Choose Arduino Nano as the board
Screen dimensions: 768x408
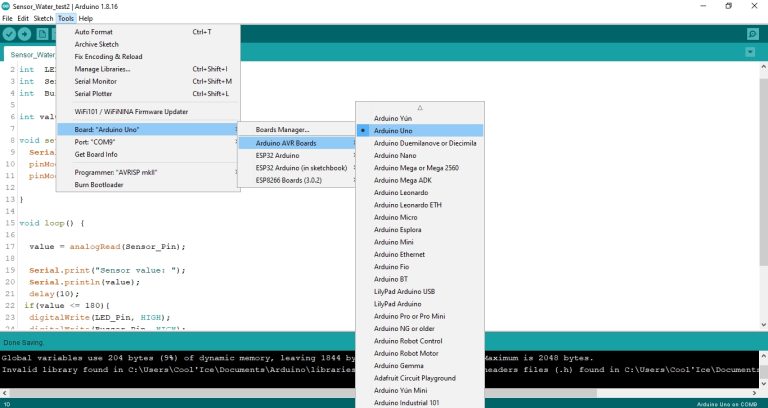394,156
